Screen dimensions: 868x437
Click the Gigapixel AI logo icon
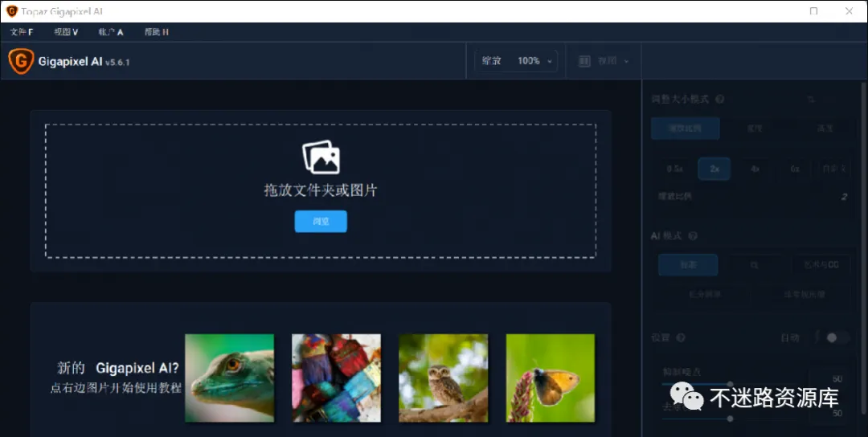tap(21, 61)
